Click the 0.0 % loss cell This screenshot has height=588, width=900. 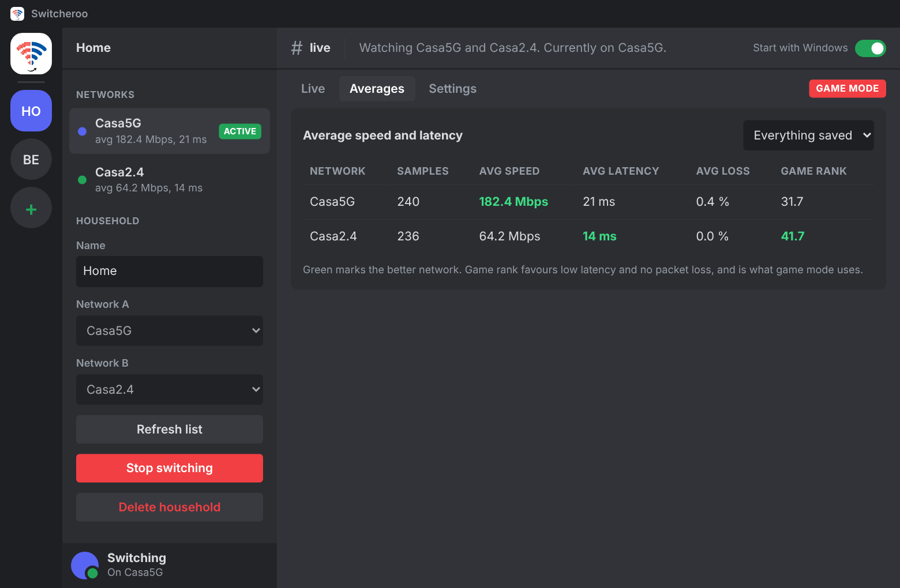[712, 236]
